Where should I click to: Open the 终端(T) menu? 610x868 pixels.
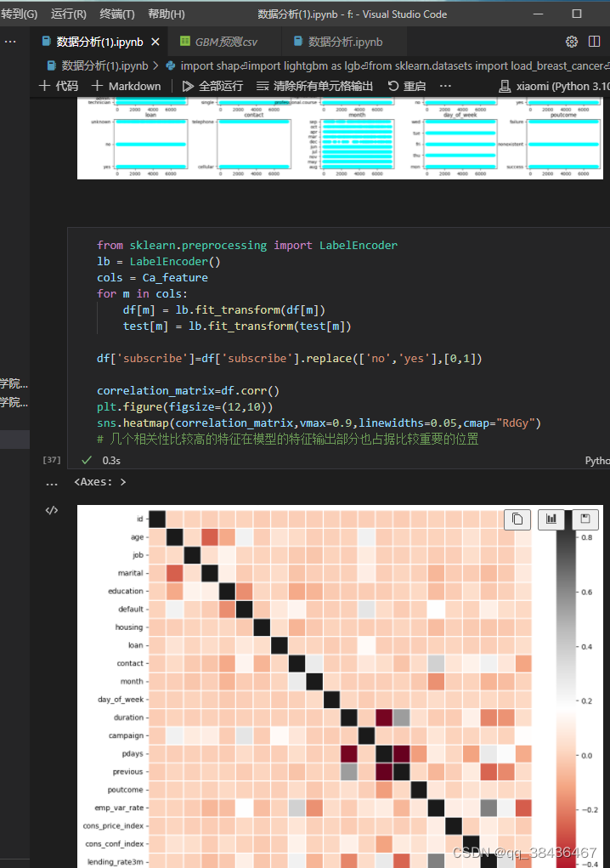[117, 14]
